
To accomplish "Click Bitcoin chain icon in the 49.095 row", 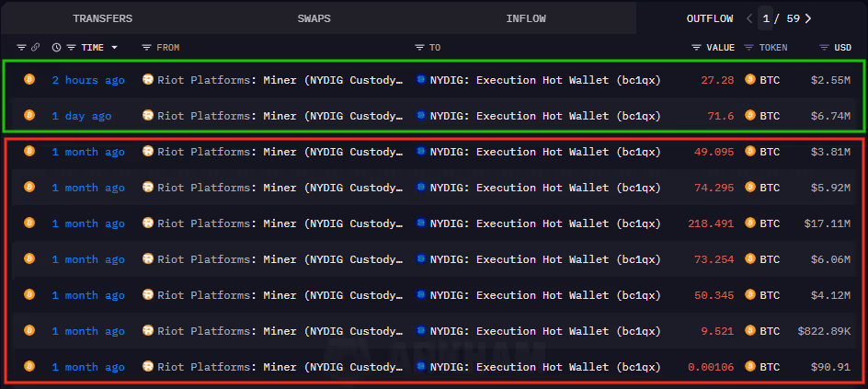I will click(29, 151).
